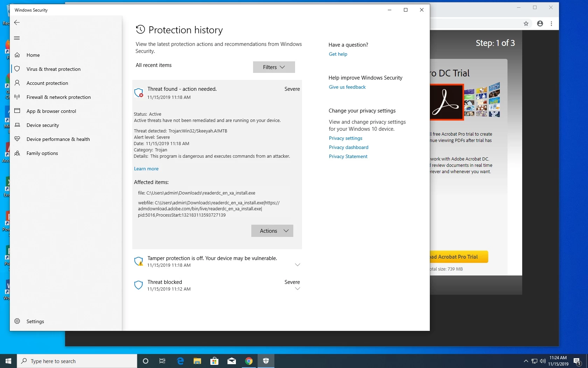Click the Windows Security taskbar shield icon
The image size is (588, 368).
coord(266,361)
